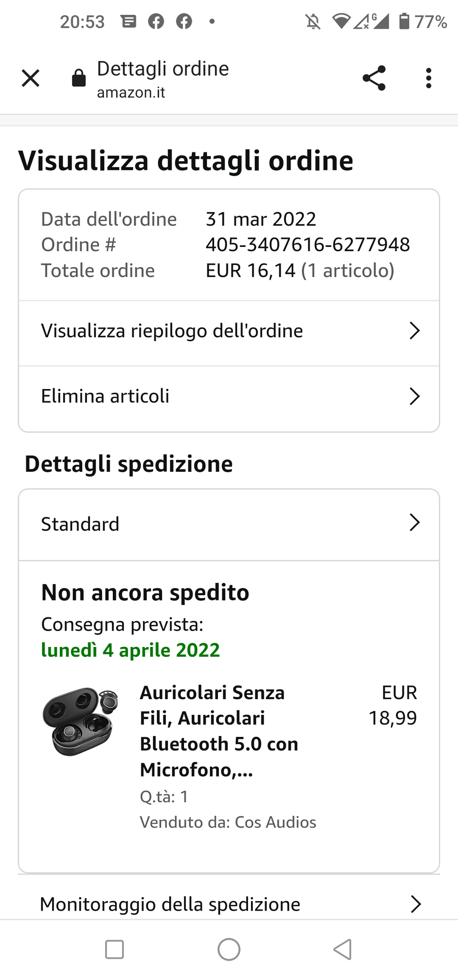Image resolution: width=458 pixels, height=980 pixels.
Task: Open Android recent apps square button
Action: click(114, 950)
